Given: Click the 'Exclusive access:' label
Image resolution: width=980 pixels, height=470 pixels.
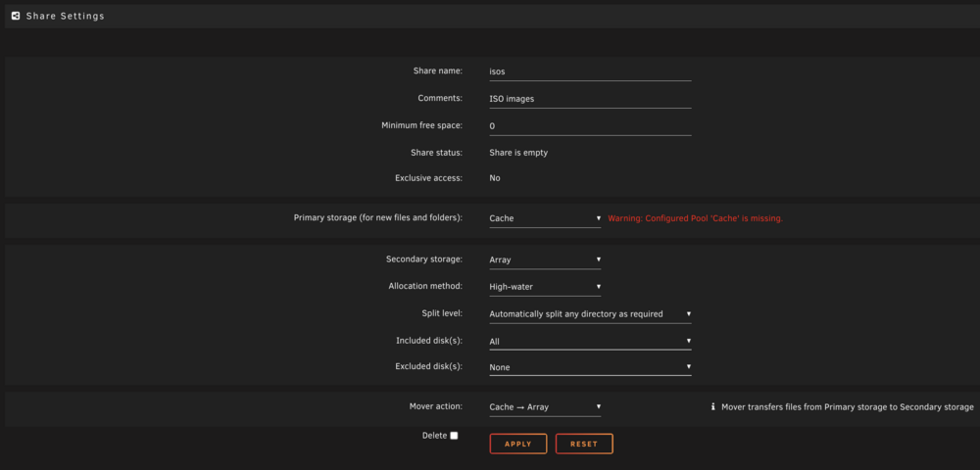Looking at the screenshot, I should coord(429,178).
